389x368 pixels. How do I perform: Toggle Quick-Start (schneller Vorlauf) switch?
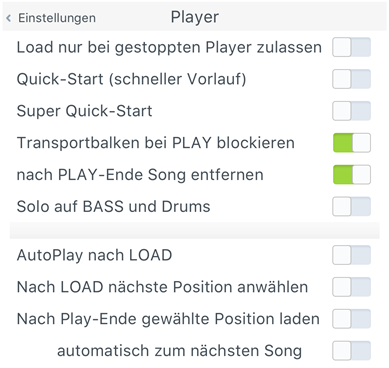pos(351,79)
